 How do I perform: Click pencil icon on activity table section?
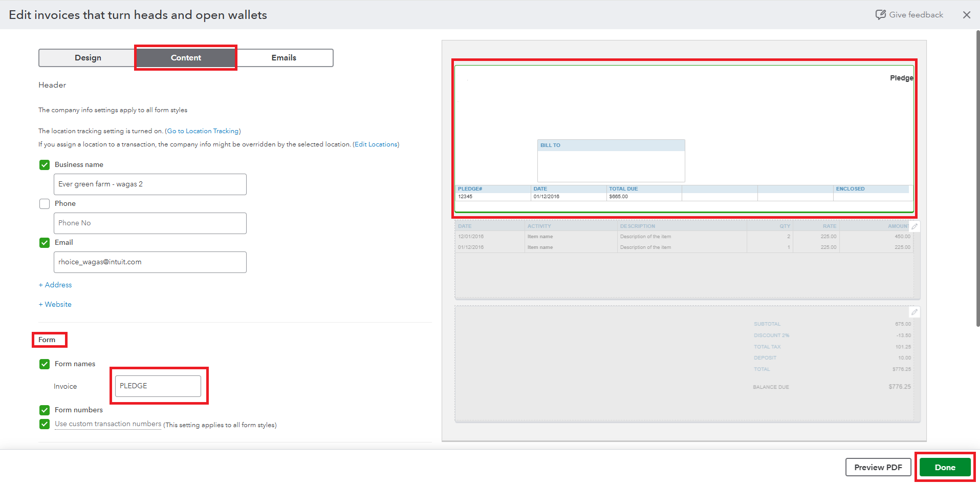pyautogui.click(x=914, y=226)
